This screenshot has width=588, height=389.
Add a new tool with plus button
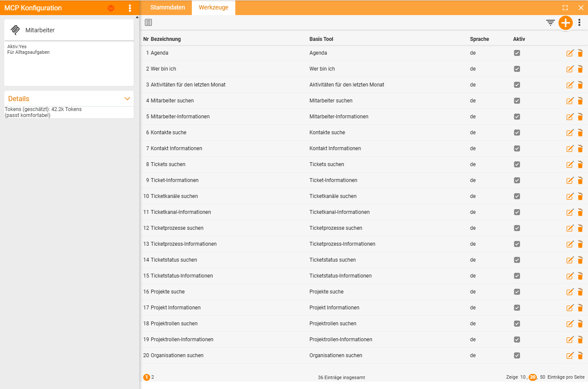[x=565, y=23]
